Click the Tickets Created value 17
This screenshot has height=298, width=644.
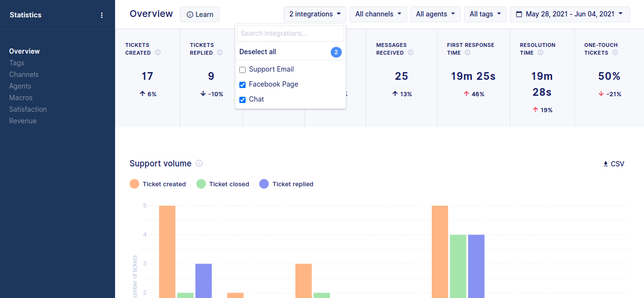(147, 76)
